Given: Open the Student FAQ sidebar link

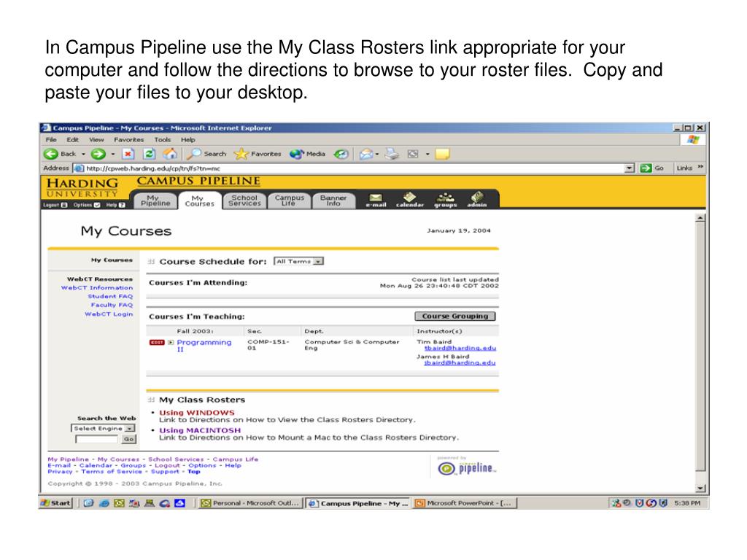Looking at the screenshot, I should (110, 296).
